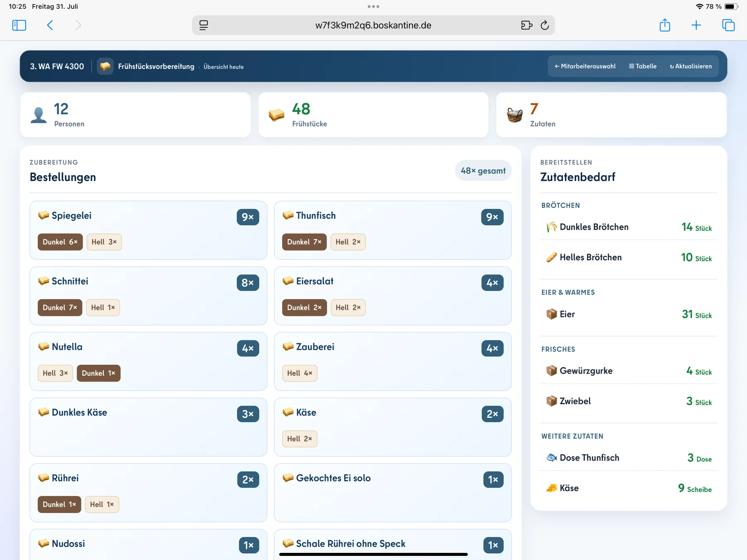The width and height of the screenshot is (747, 560).
Task: Click the Thunfisch Dunkel 7× chip
Action: pyautogui.click(x=304, y=242)
